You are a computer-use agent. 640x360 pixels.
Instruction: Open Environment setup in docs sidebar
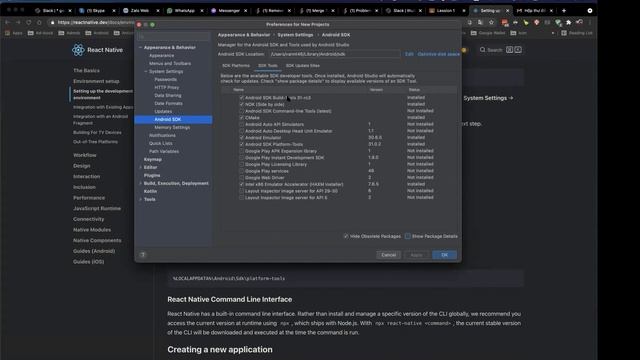(x=96, y=81)
